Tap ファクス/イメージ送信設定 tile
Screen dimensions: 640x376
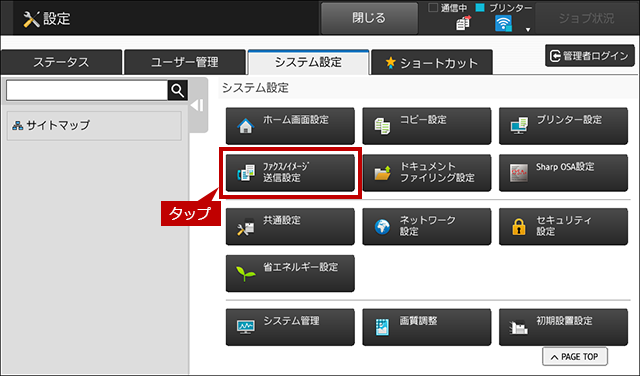pos(290,173)
